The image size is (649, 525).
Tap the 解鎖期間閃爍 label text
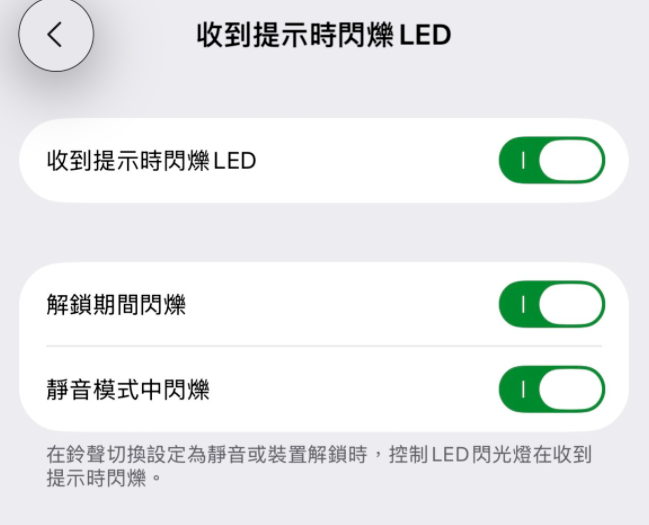(x=116, y=305)
